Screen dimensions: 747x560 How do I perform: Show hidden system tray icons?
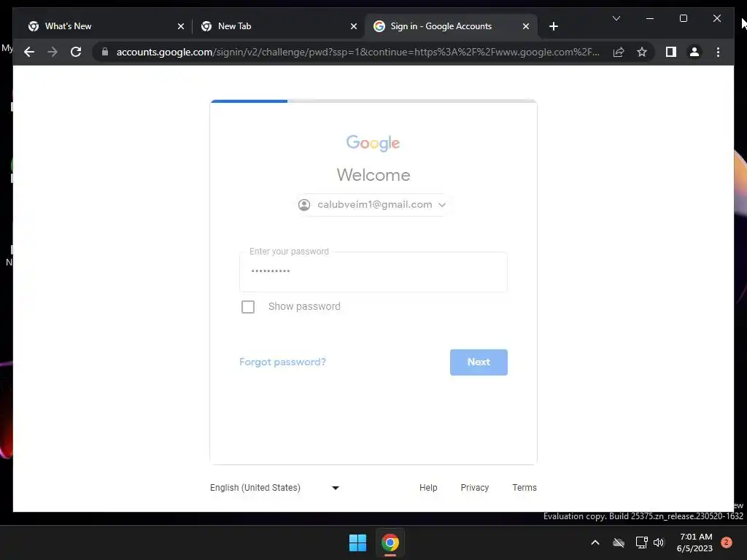(595, 542)
